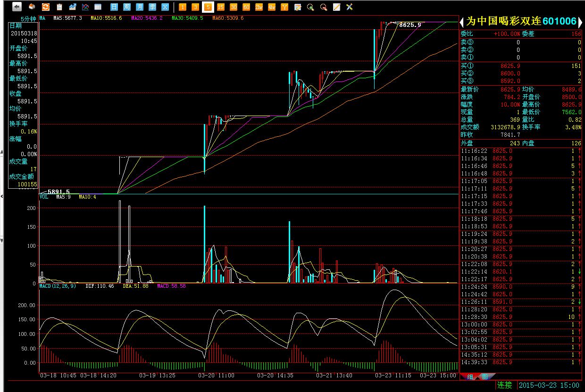Viewport: 585px width, 392px height.
Task: Select the 2hr period button
Action: [259, 7]
